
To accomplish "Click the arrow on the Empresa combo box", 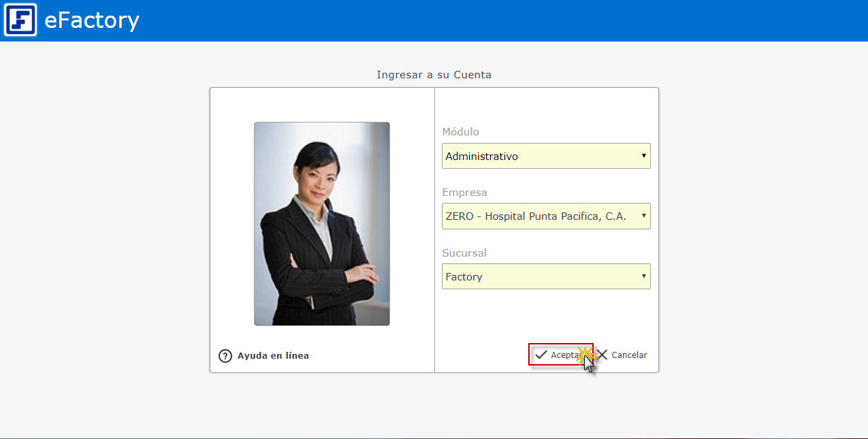I will 643,216.
